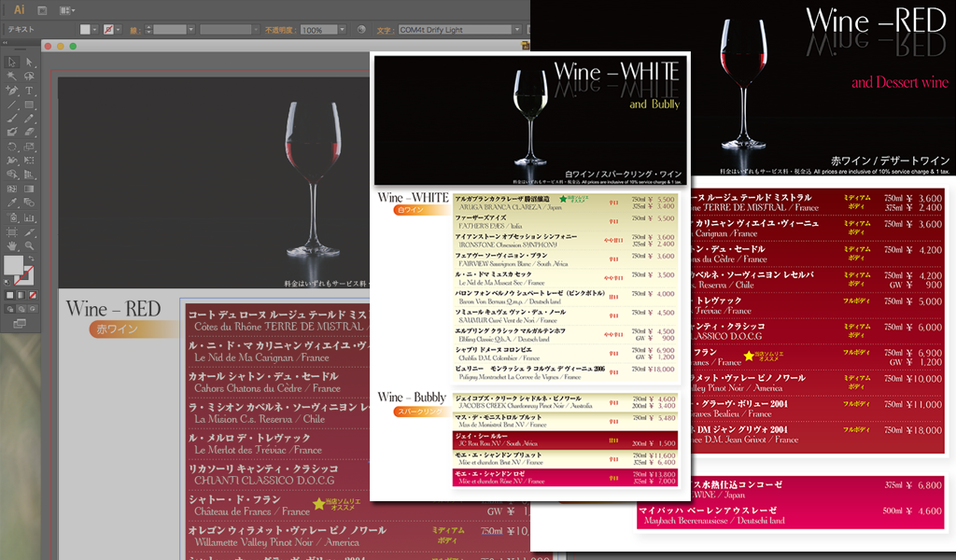
Task: Enable Draw Behind mode
Action: (x=21, y=309)
